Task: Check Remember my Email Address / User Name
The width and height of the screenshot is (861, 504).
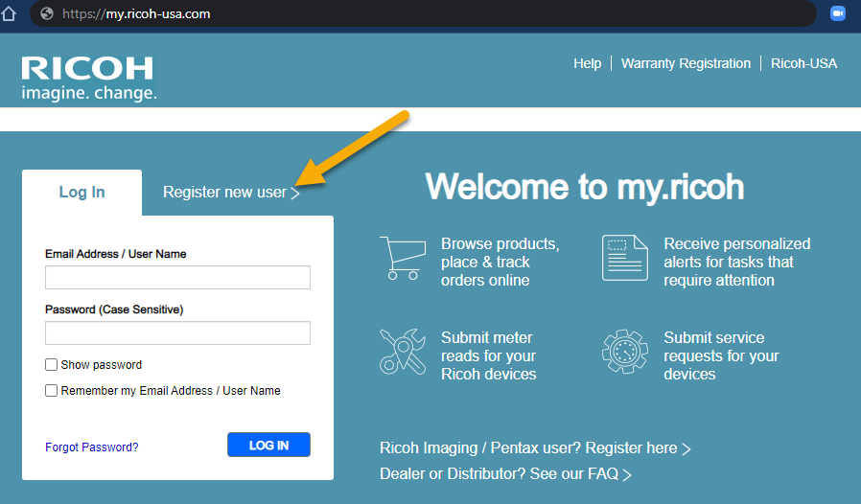Action: pyautogui.click(x=51, y=390)
